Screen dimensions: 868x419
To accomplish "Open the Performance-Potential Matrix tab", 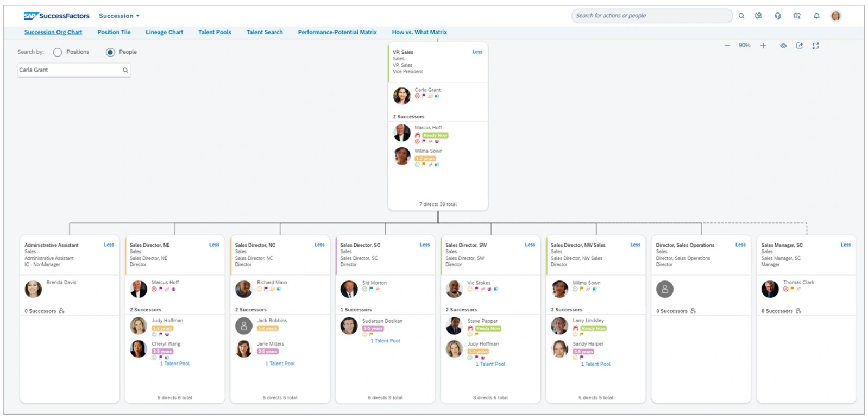I will (337, 32).
